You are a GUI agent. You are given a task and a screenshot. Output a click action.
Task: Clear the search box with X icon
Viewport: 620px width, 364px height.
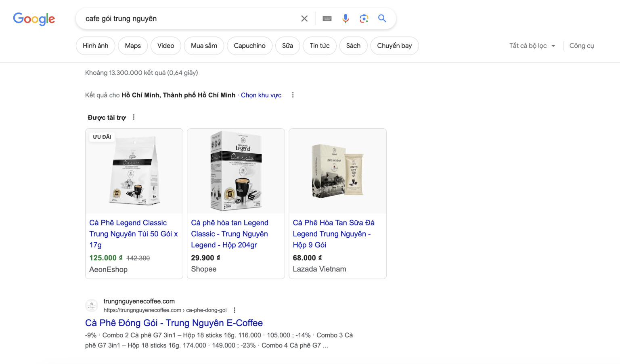(304, 19)
